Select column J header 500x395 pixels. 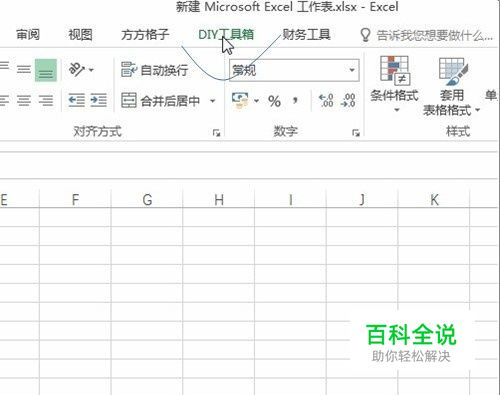point(362,200)
